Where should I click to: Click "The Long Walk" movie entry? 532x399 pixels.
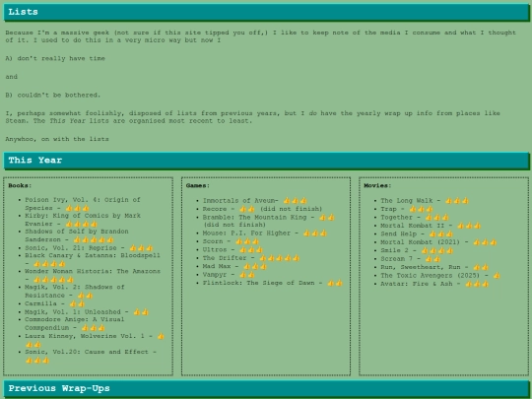point(425,201)
